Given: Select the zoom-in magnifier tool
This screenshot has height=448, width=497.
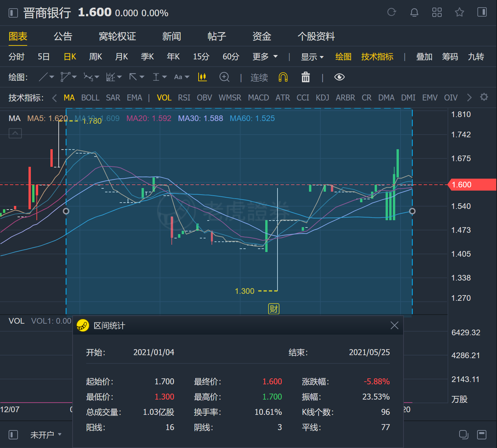Looking at the screenshot, I should [224, 77].
